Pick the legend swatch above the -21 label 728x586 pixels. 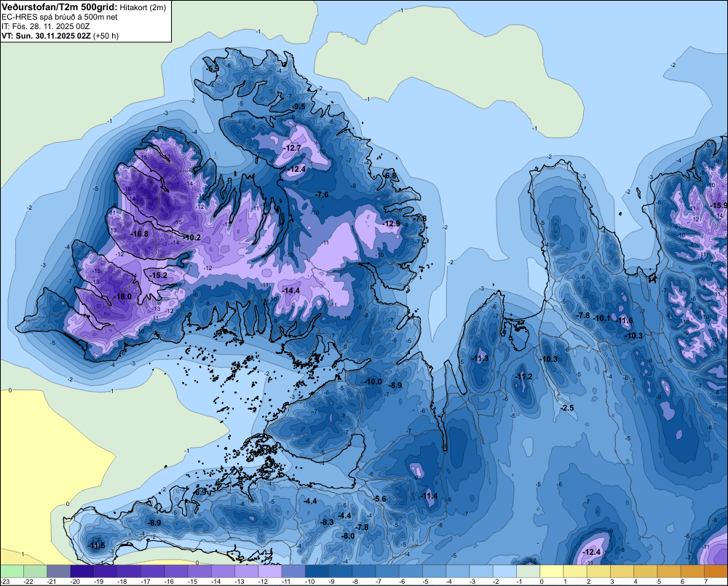(x=58, y=571)
